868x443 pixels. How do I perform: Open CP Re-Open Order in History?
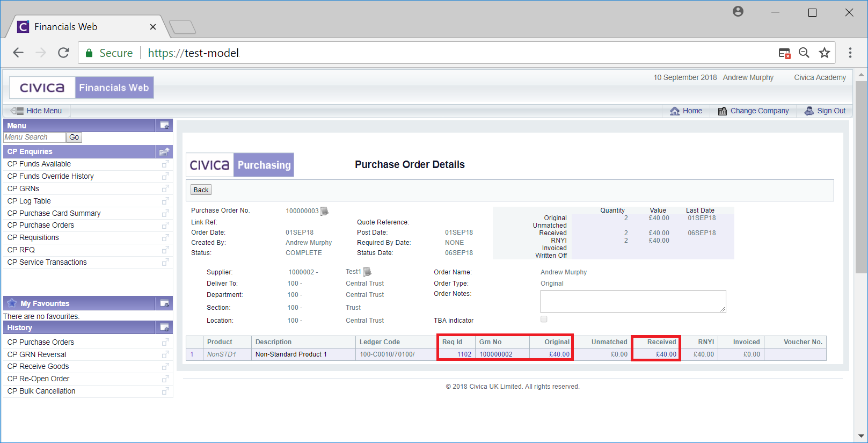39,379
